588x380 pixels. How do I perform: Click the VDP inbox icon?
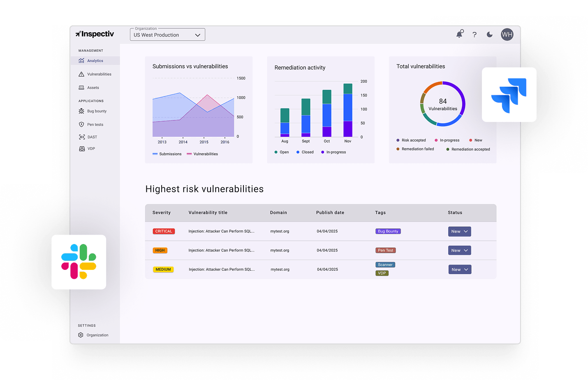82,149
